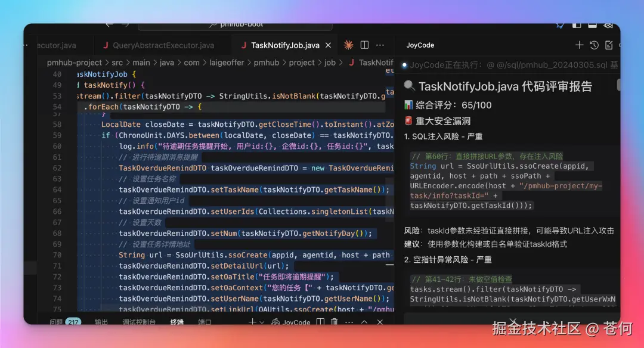The width and height of the screenshot is (644, 348).
Task: Close the bottom panel with X icon
Action: (x=380, y=322)
